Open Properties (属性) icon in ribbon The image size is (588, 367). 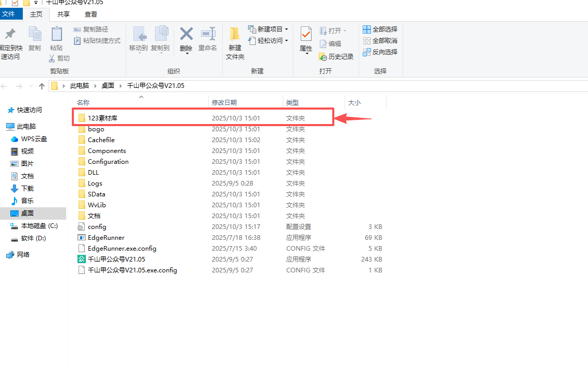point(306,35)
